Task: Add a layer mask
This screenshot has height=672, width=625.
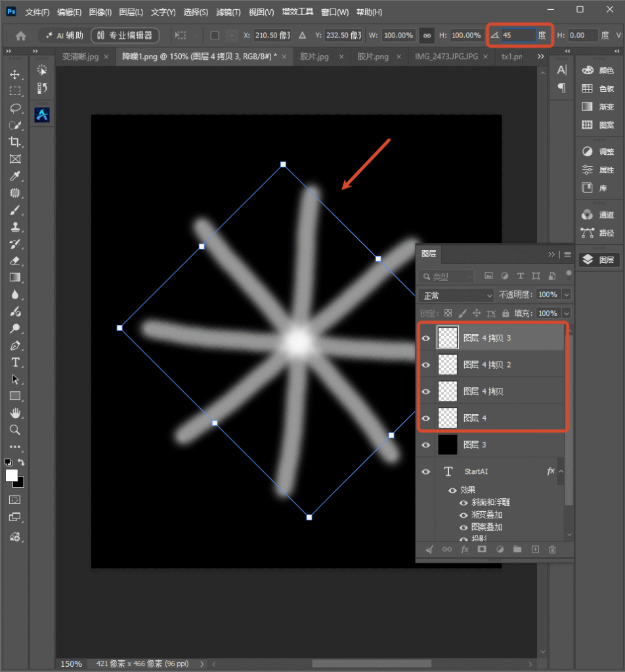Action: click(x=482, y=549)
